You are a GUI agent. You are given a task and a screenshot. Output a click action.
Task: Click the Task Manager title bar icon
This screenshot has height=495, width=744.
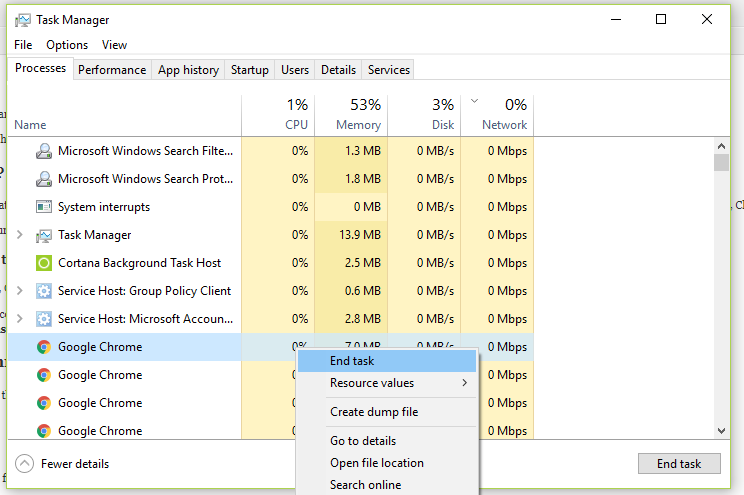click(22, 20)
